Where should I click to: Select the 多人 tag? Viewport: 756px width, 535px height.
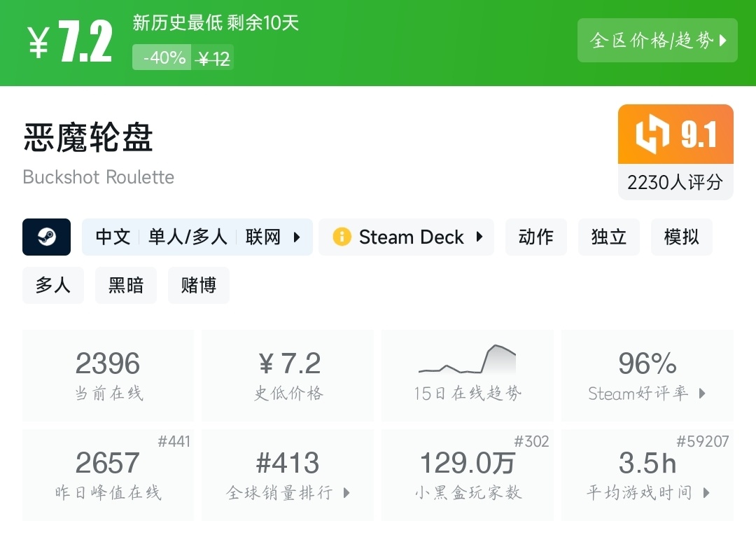point(53,286)
